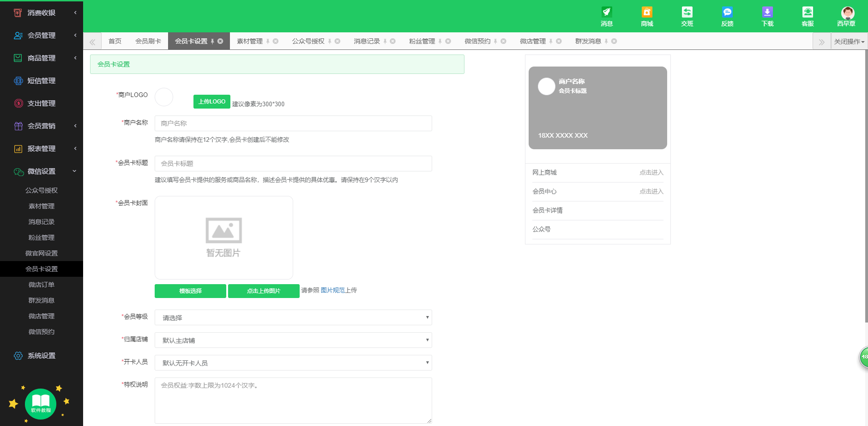Open the 归属店铺 dropdown
868x426 pixels.
(293, 340)
